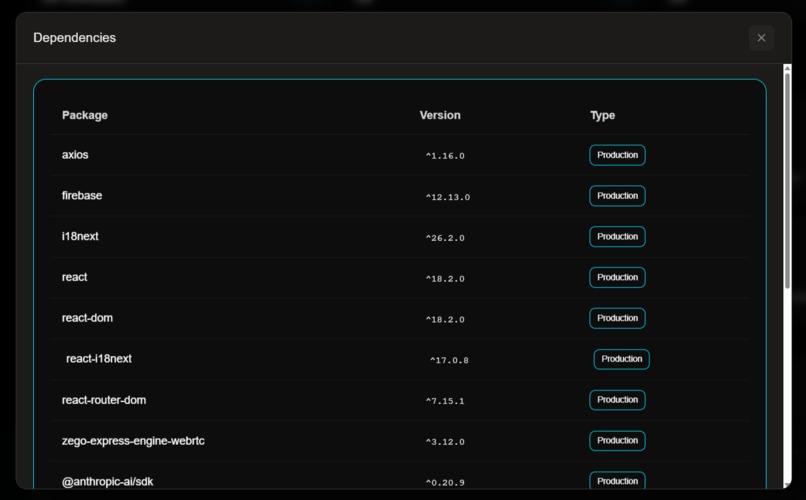Select the firebase package name
The width and height of the screenshot is (806, 500).
(x=82, y=195)
